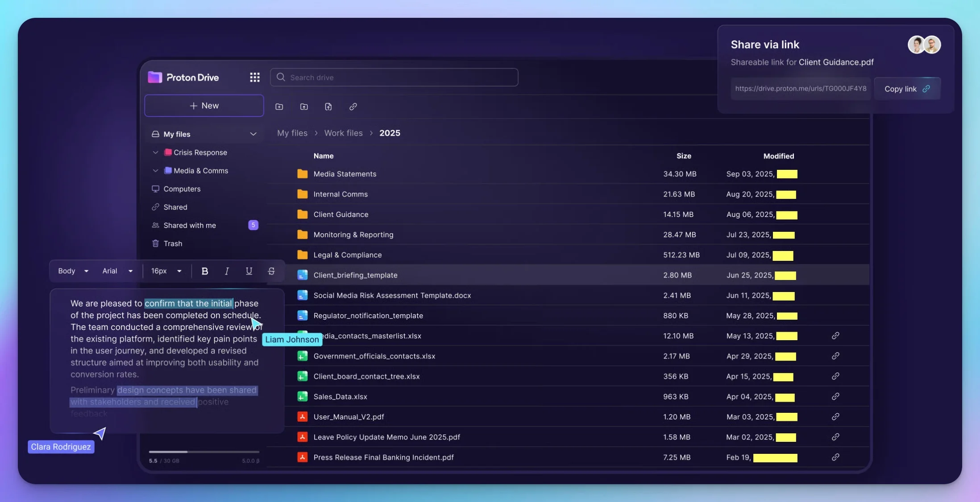980x502 pixels.
Task: Toggle underline formatting
Action: coord(249,271)
